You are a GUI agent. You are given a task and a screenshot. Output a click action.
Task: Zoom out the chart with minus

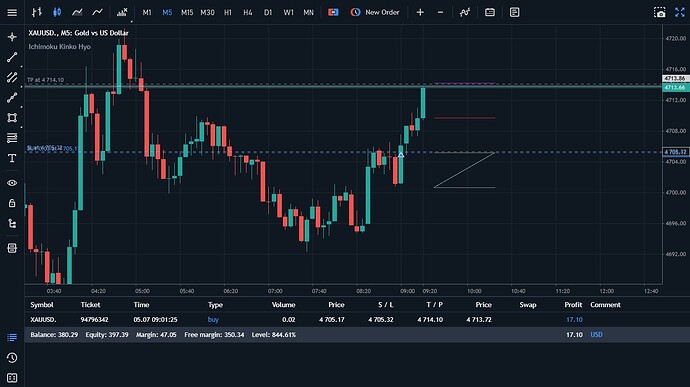[x=440, y=12]
